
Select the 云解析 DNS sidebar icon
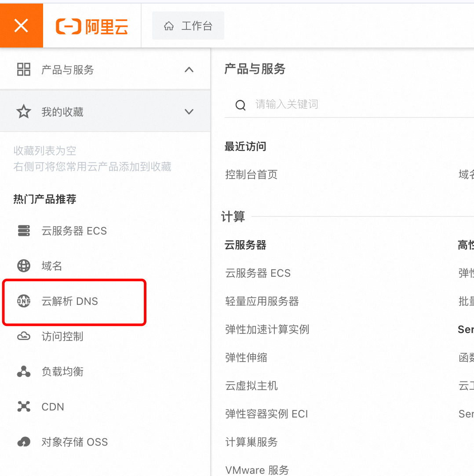click(24, 302)
